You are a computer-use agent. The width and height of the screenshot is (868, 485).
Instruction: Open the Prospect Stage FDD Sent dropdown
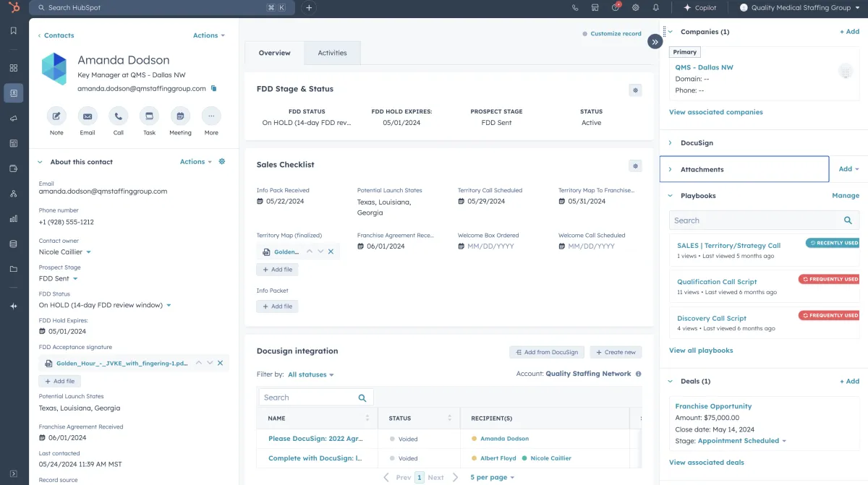58,278
